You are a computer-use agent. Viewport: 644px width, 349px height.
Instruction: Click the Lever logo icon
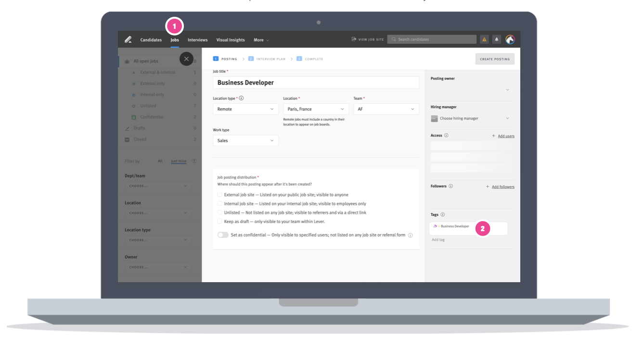(x=128, y=40)
